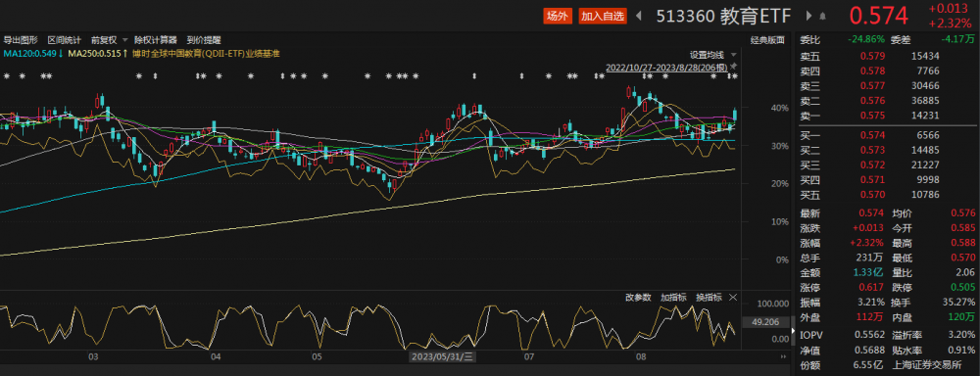Open 到价提醒 price reminder
980x376 pixels.
pyautogui.click(x=204, y=40)
